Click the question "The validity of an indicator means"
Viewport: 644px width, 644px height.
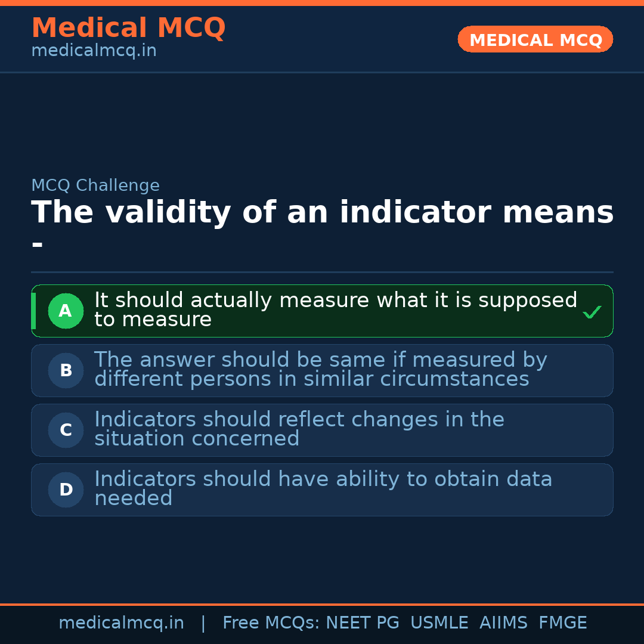322,213
